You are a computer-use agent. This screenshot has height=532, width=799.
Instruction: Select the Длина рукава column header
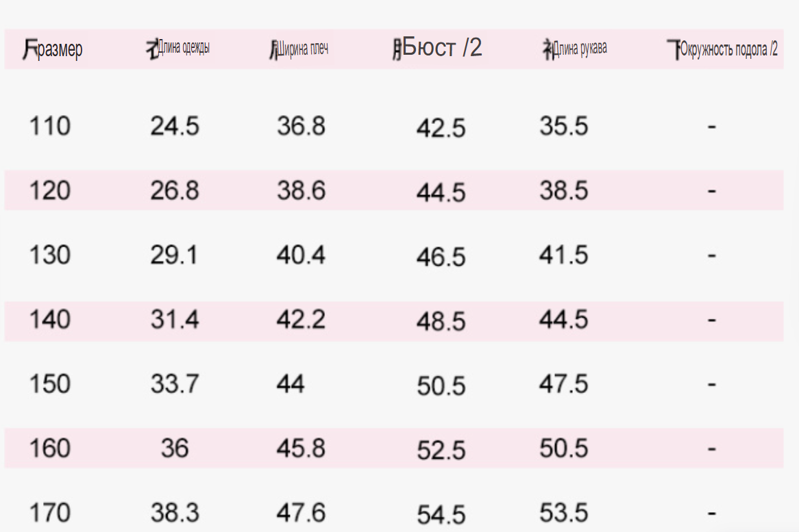coord(575,49)
